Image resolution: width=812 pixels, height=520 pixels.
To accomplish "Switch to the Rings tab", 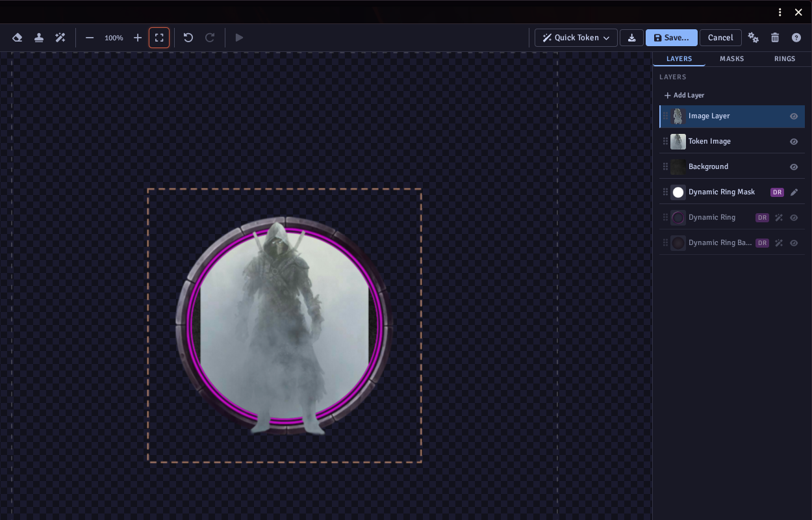I will [x=785, y=58].
